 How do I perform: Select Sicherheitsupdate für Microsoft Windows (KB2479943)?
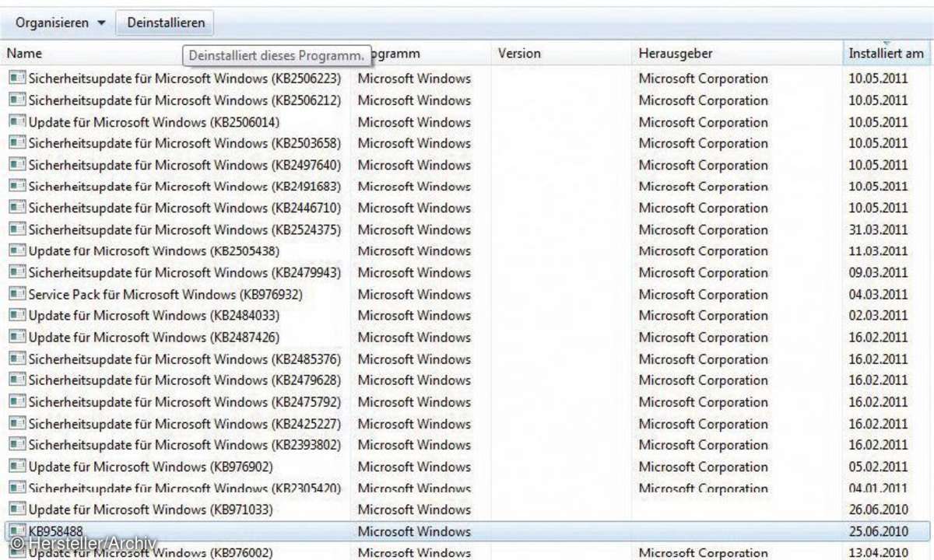[185, 272]
